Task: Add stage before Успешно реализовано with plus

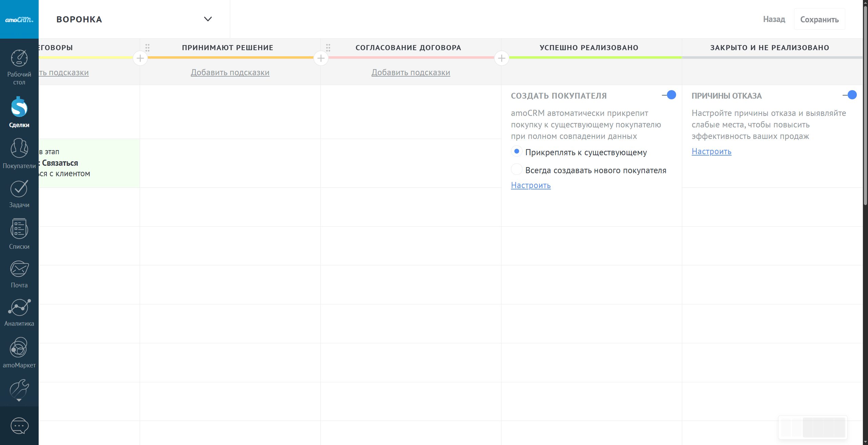Action: (x=501, y=58)
